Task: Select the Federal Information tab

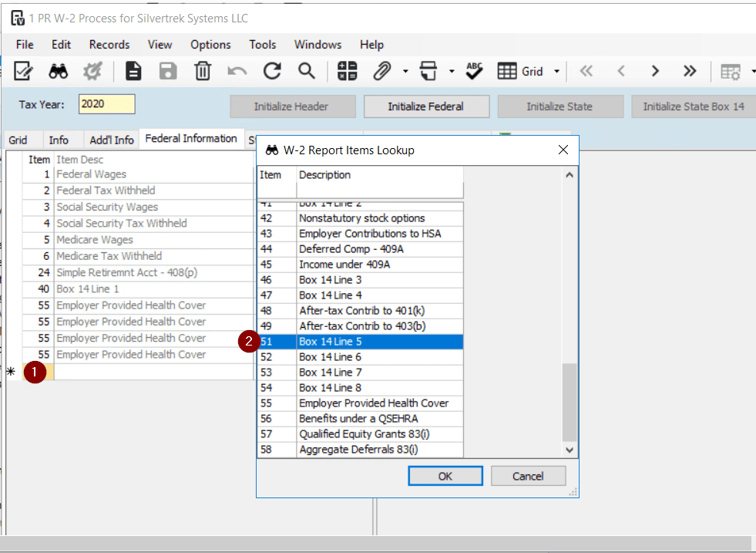Action: point(191,139)
